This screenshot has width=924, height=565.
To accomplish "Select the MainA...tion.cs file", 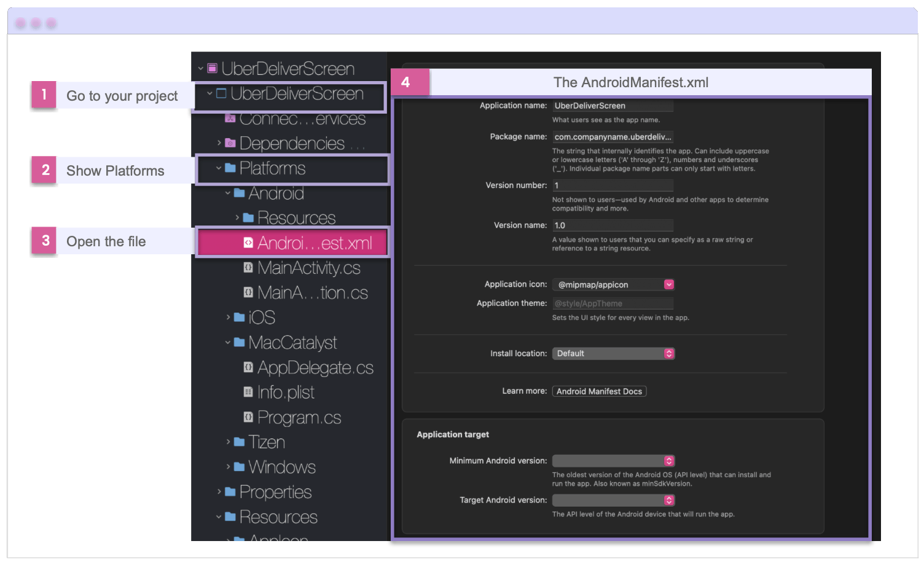I will coord(313,292).
